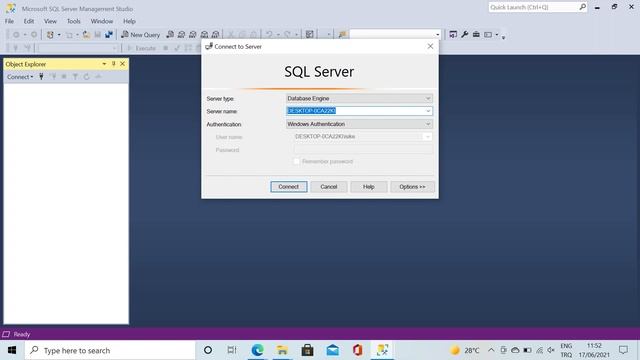Click the Options >> button

(412, 187)
